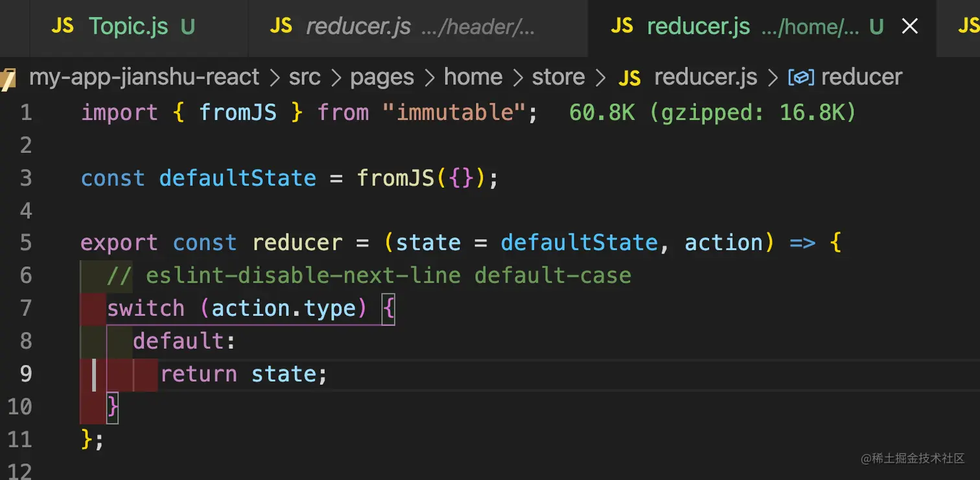Screen dimensions: 980x480
Task: Click the JS icon on the home reducer.js tab
Action: tap(622, 27)
